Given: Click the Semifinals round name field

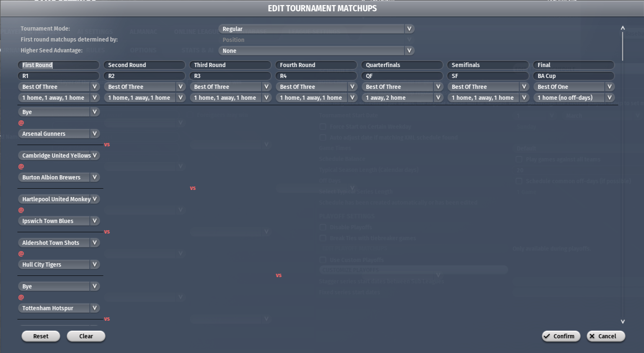Looking at the screenshot, I should (487, 65).
